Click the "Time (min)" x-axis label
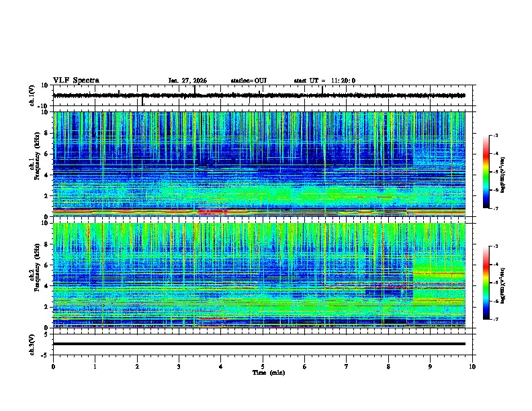Screen dimensions: 532x411 pos(269,373)
